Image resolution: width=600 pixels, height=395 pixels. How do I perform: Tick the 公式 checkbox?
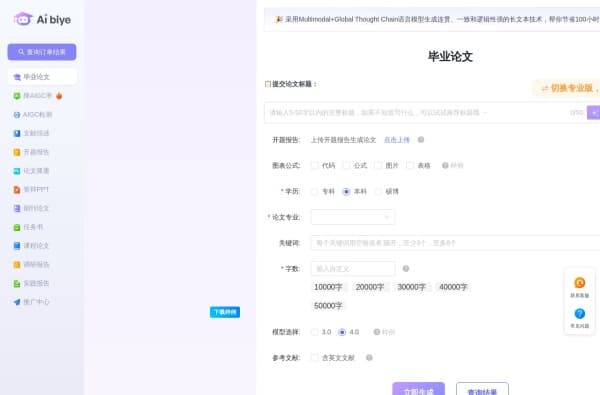[x=346, y=165]
